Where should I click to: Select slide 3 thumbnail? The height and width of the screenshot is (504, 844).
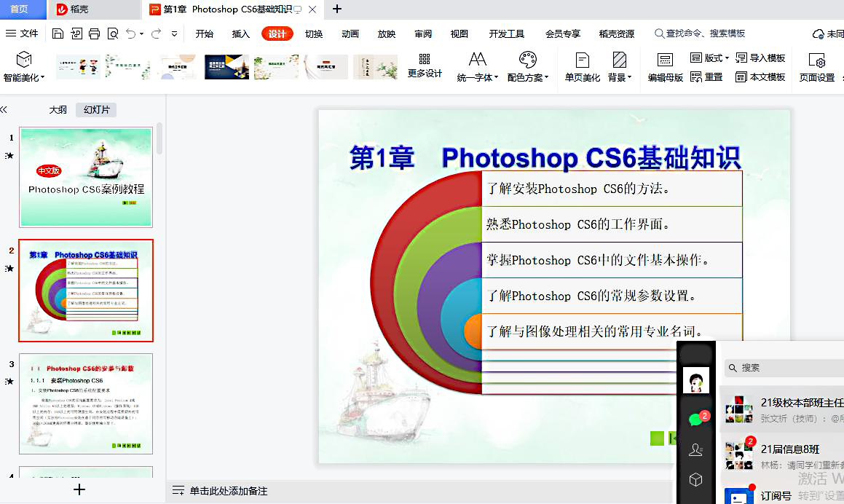coord(86,403)
